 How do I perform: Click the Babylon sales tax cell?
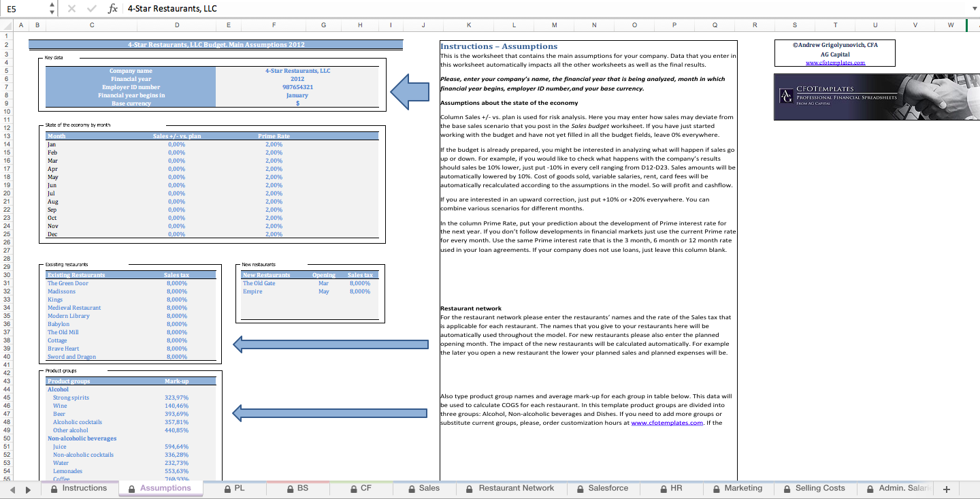pos(176,324)
